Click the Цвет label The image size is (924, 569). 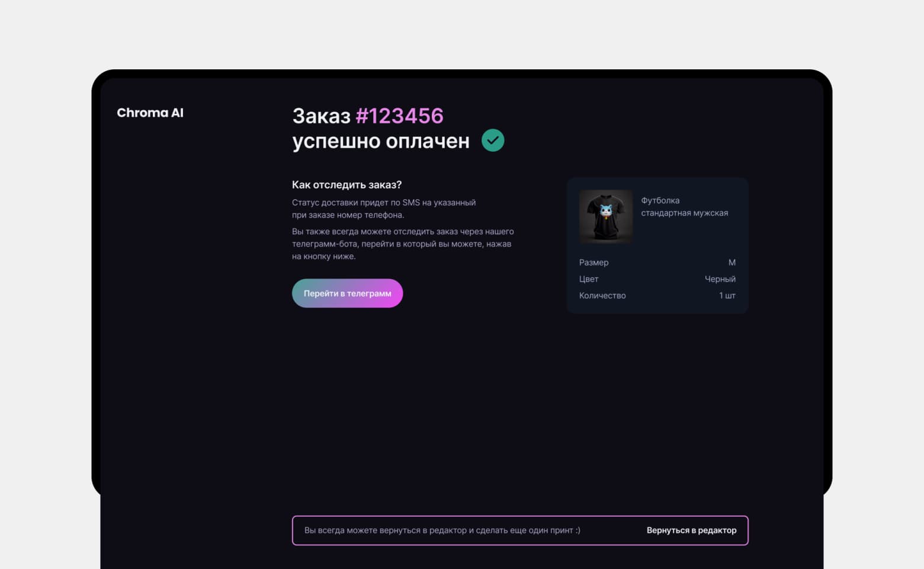point(589,279)
